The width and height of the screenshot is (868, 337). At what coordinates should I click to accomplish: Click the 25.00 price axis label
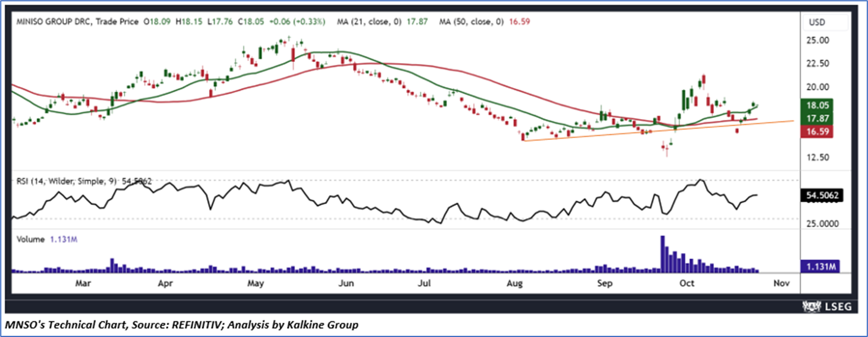[x=819, y=40]
